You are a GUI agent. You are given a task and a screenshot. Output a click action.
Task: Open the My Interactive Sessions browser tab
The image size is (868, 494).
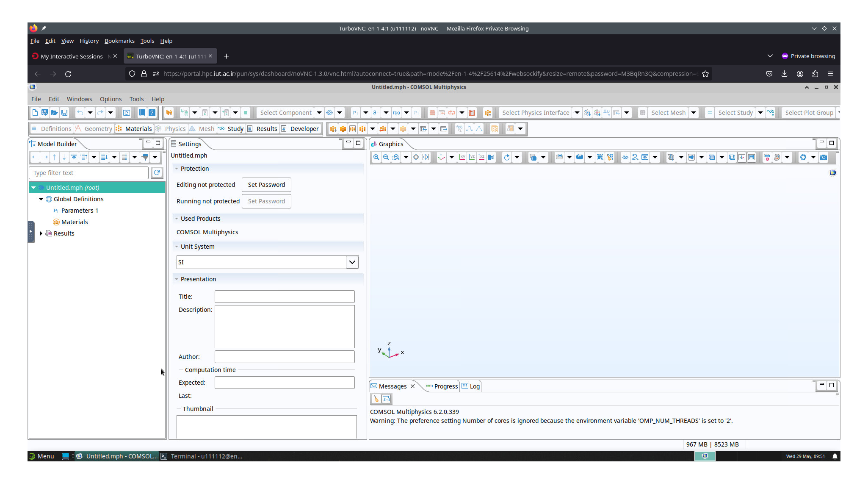[x=74, y=56]
